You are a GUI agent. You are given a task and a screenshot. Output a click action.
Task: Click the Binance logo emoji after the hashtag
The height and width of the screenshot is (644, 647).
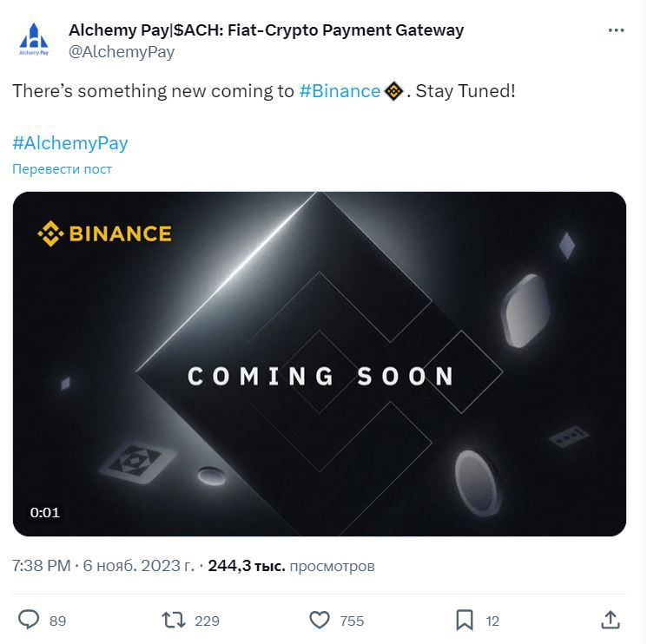coord(393,91)
